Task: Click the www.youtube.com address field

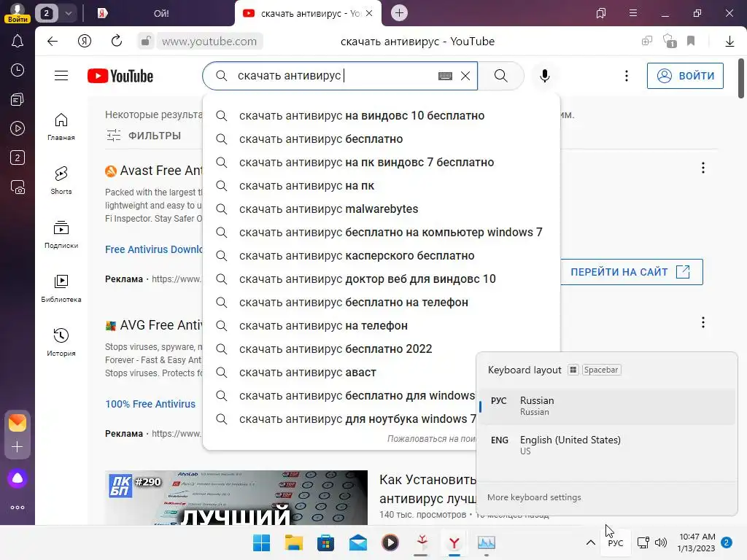Action: point(209,42)
